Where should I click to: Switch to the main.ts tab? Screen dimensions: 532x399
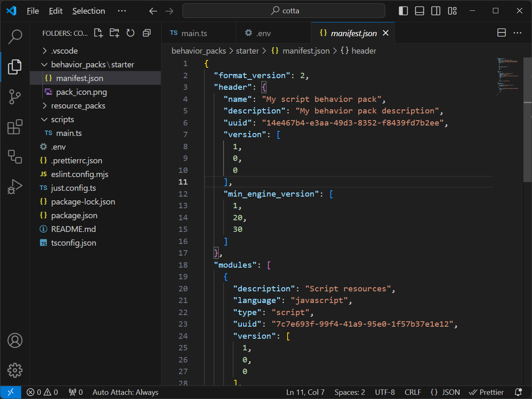tap(199, 33)
